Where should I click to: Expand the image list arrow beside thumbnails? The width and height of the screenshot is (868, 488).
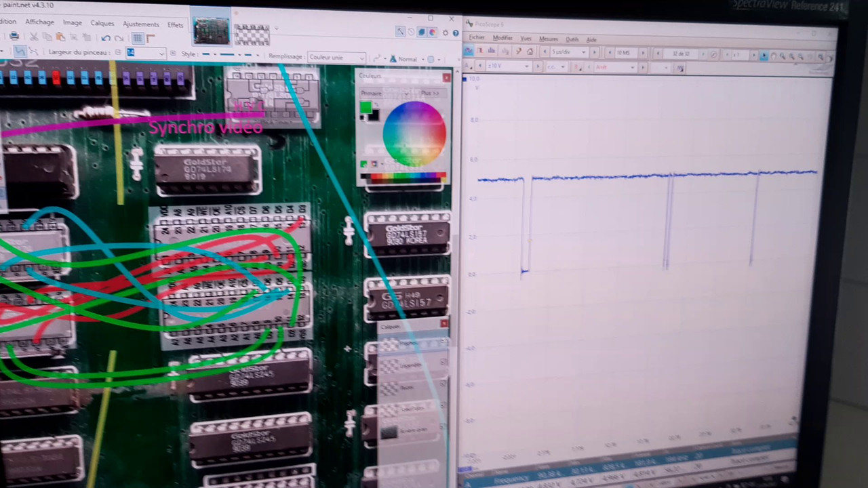(x=277, y=28)
